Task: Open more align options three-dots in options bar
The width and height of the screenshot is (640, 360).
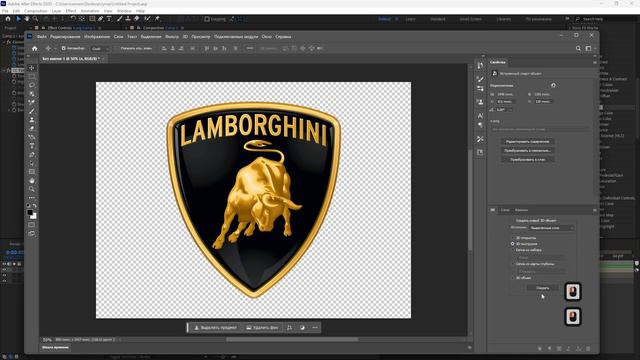Action: 250,48
